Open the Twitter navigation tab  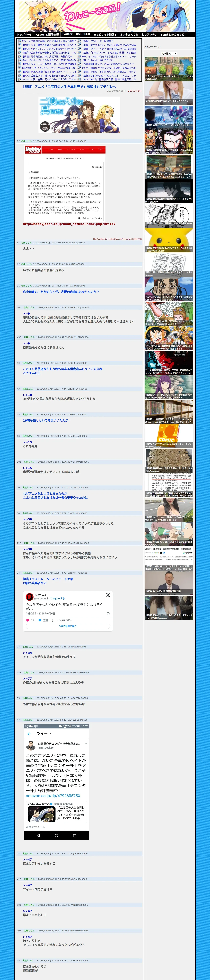pos(67,34)
